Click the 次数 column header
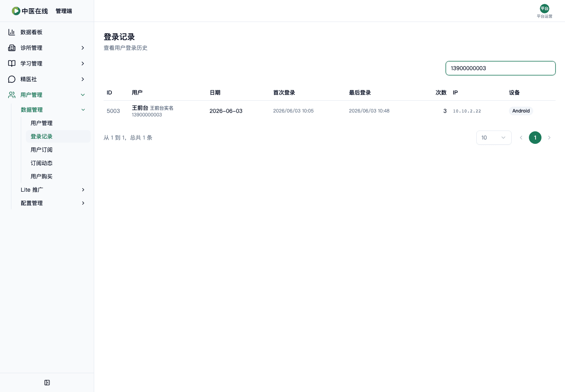This screenshot has height=392, width=565. (x=441, y=93)
